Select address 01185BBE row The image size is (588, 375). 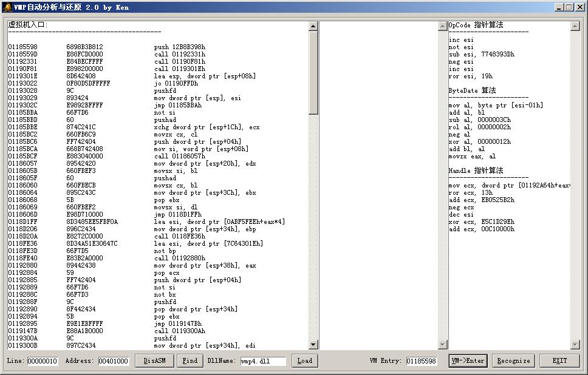coord(134,127)
